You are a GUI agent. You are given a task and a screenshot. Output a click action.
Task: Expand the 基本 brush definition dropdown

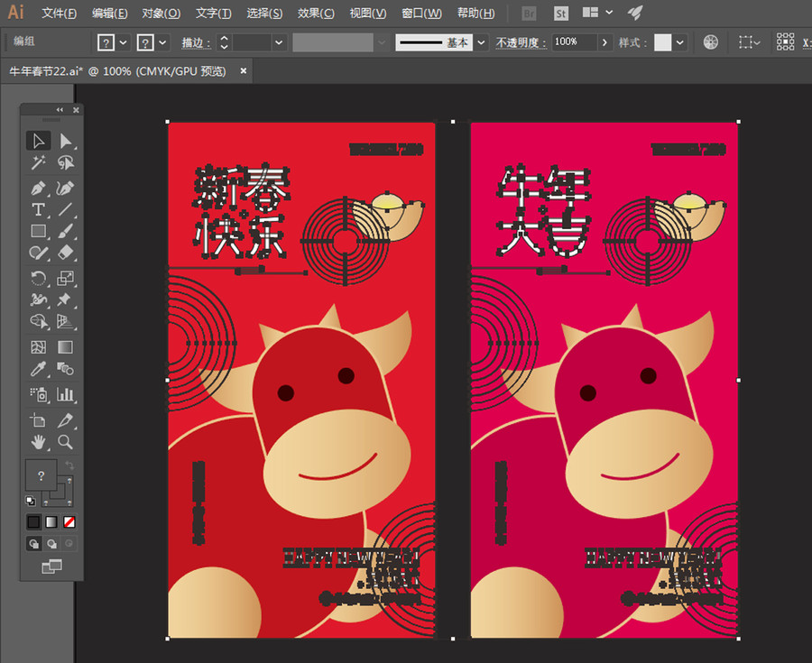481,42
